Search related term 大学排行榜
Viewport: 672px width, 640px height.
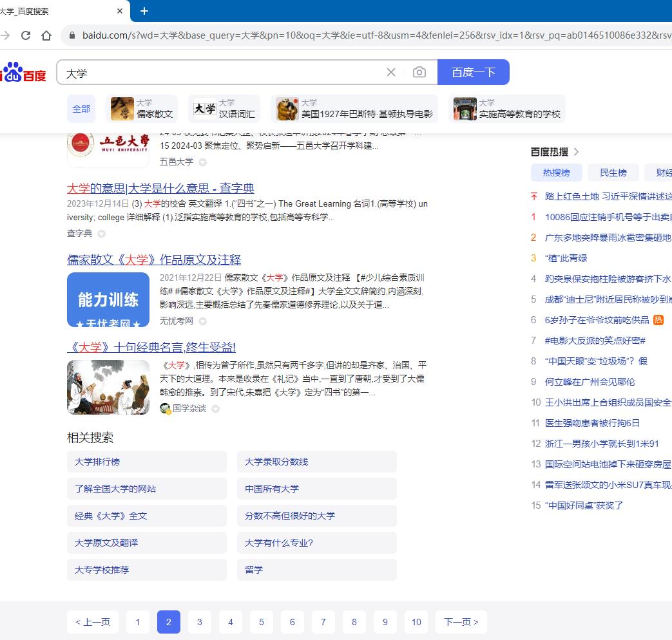146,462
